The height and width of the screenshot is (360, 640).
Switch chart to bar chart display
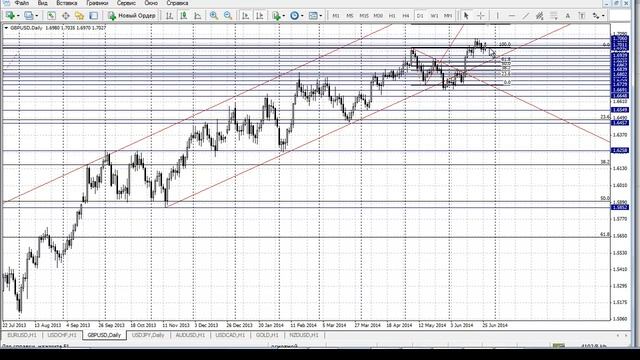click(169, 16)
